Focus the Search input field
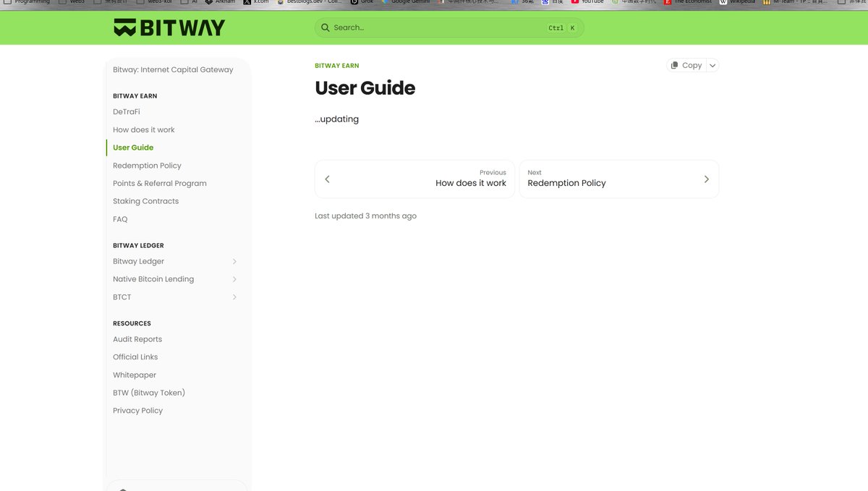The width and height of the screenshot is (868, 491). 449,27
